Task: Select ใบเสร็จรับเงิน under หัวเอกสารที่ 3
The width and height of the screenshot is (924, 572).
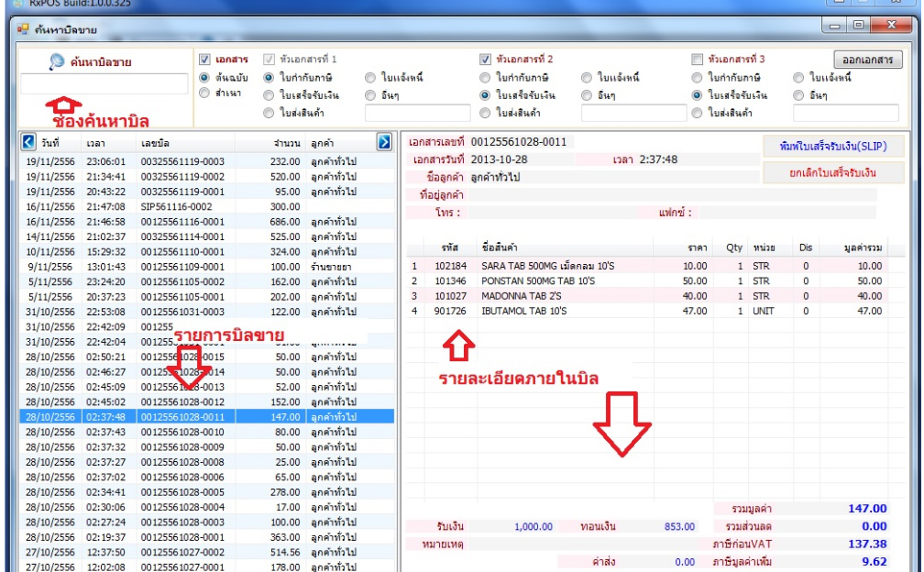Action: [x=697, y=94]
